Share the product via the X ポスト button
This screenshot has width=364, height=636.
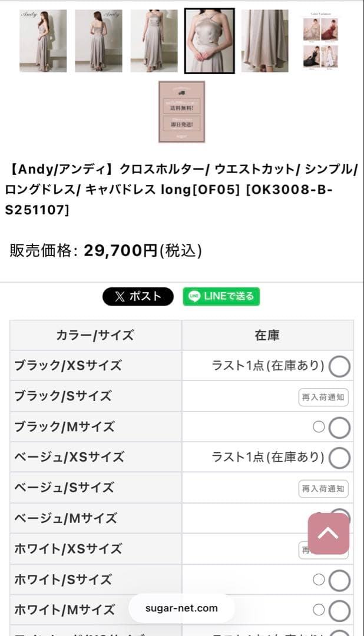pos(137,296)
